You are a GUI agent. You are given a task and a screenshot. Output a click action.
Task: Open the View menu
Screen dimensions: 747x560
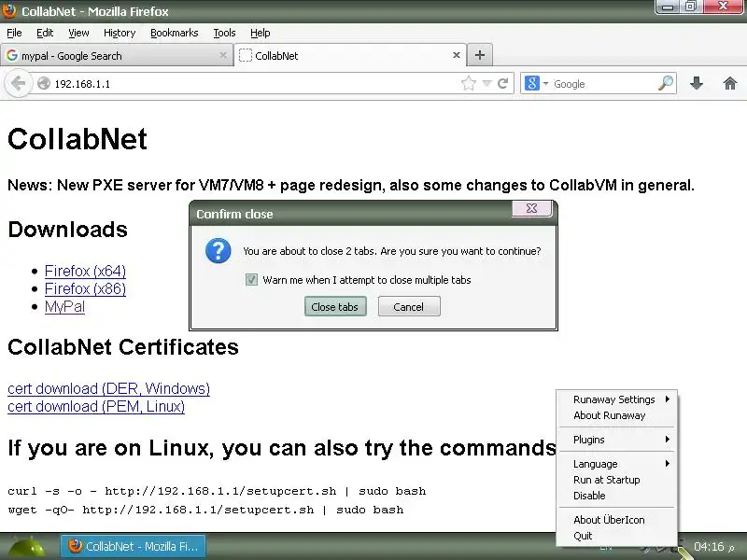coord(78,33)
